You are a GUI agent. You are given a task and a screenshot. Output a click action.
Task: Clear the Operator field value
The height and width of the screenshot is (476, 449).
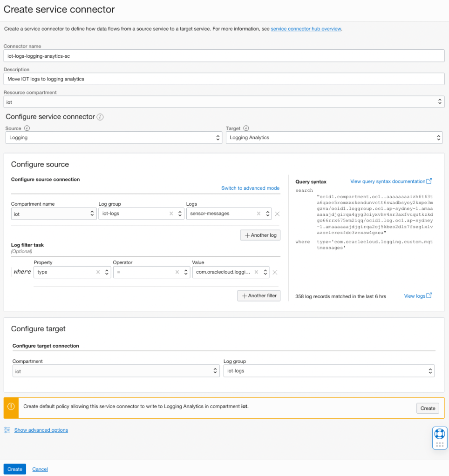coord(177,272)
